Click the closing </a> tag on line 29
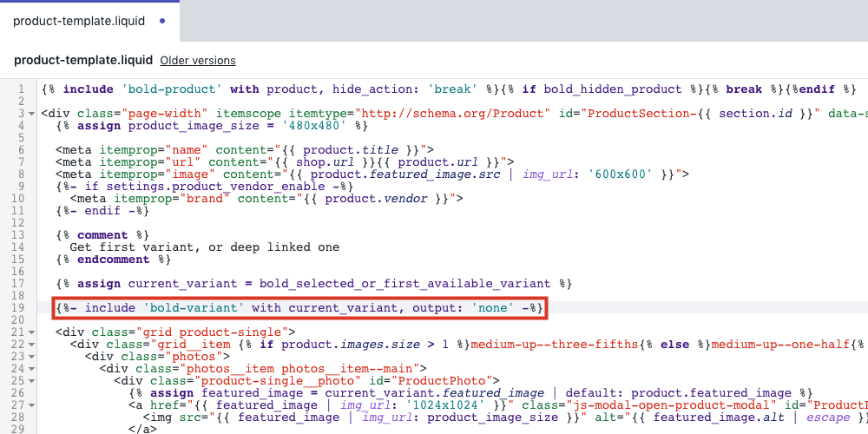868x434 pixels. pos(143,429)
